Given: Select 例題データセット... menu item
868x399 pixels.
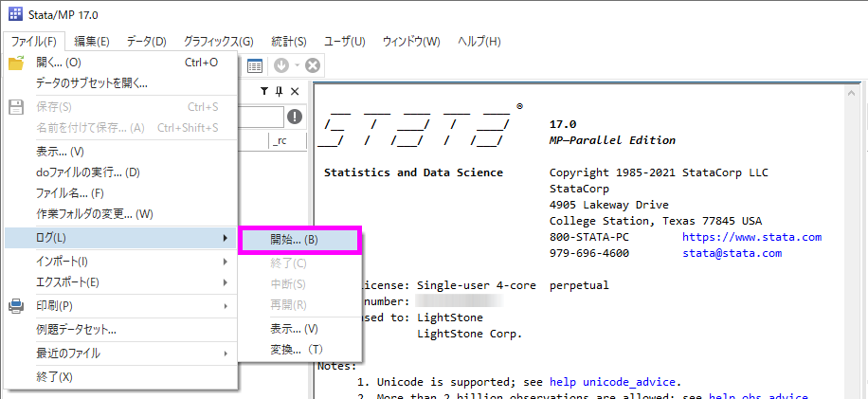Looking at the screenshot, I should pyautogui.click(x=121, y=330).
